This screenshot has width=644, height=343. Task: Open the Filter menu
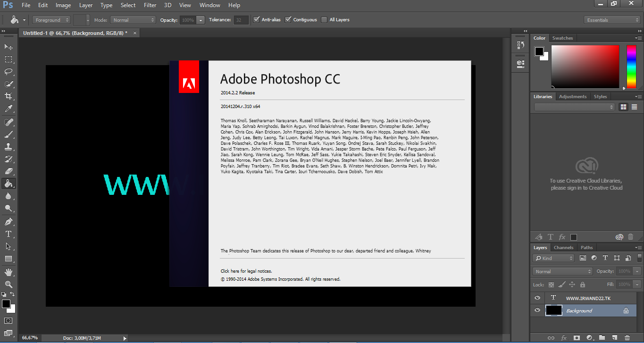tap(150, 5)
